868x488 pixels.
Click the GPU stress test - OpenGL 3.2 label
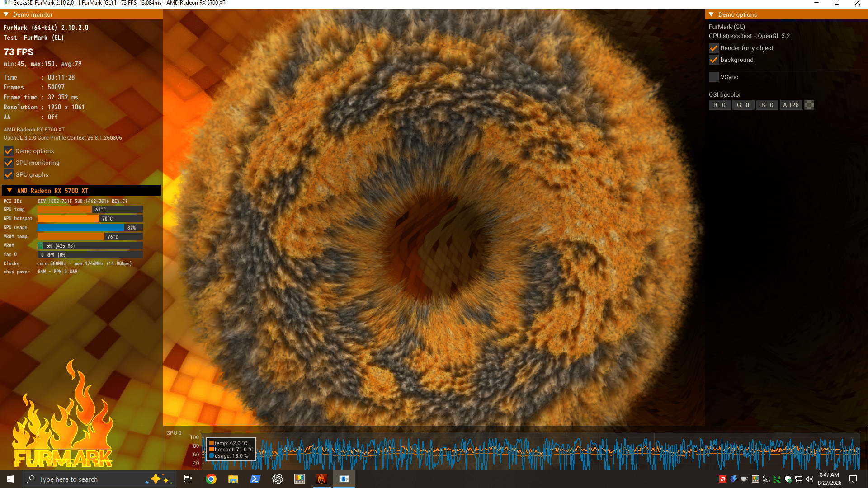click(749, 36)
